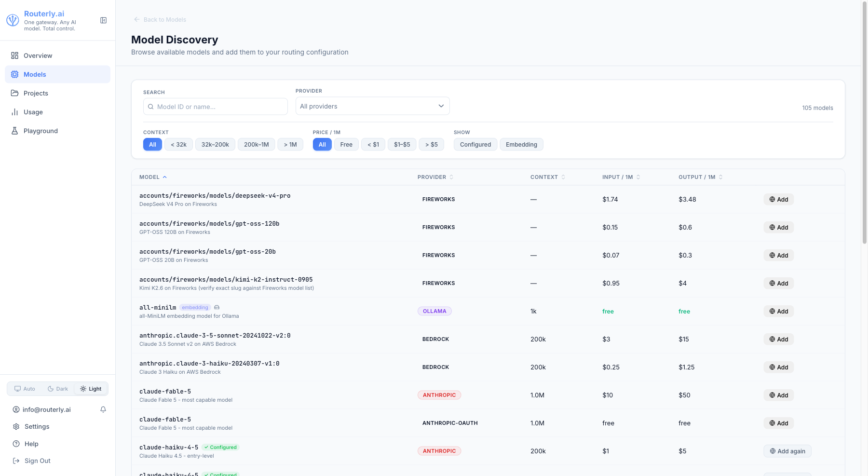Sort by INPUT / 1M column
This screenshot has width=868, height=476.
click(x=621, y=177)
